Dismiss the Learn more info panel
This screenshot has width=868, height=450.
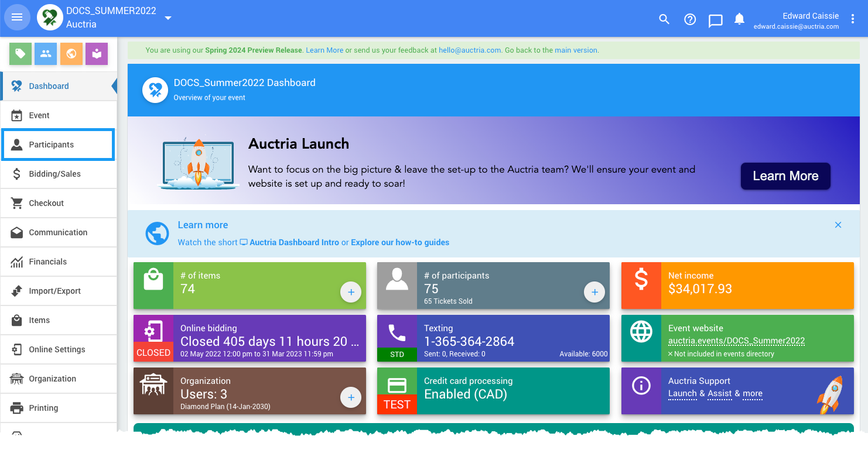click(x=838, y=225)
